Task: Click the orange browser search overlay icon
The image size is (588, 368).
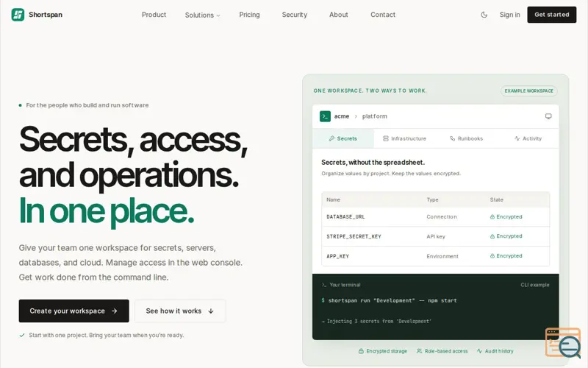Action: point(563,343)
